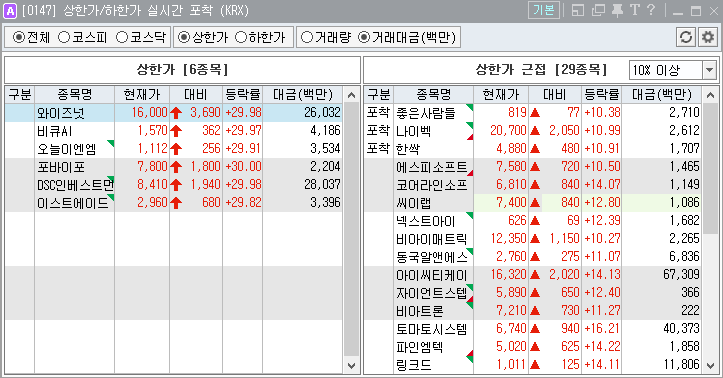Select the 나이벡 stock

(x=414, y=131)
